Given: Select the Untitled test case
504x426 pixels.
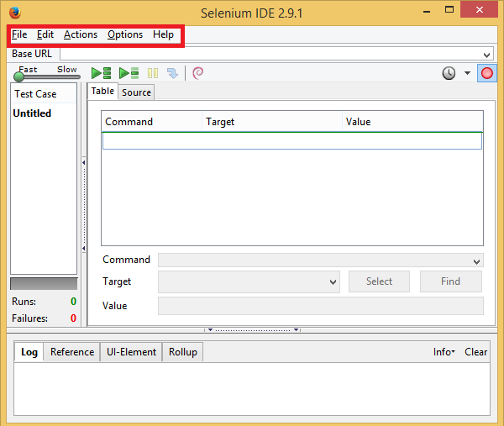Looking at the screenshot, I should tap(32, 113).
